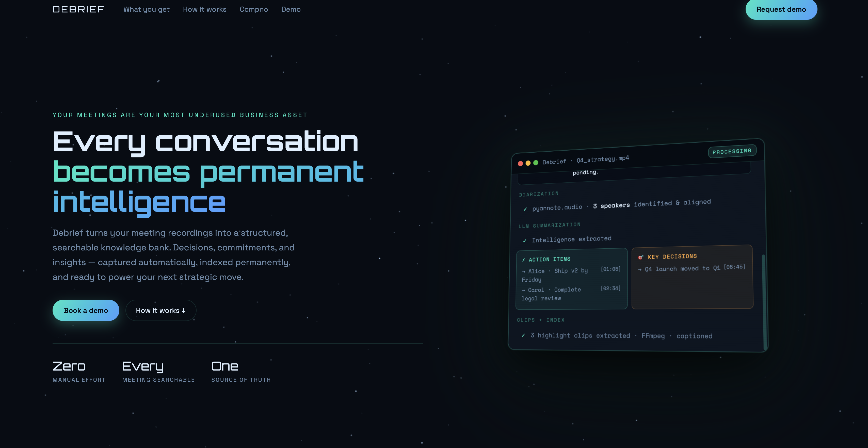The width and height of the screenshot is (868, 448).
Task: Select the Demo nav link
Action: (291, 9)
